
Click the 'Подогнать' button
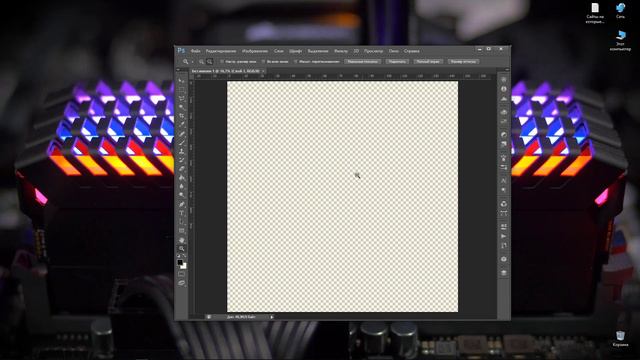click(x=397, y=62)
